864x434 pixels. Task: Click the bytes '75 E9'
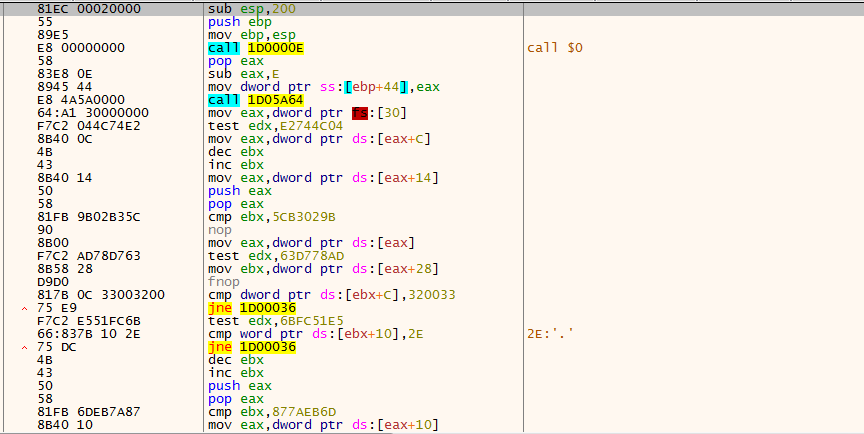click(x=57, y=308)
